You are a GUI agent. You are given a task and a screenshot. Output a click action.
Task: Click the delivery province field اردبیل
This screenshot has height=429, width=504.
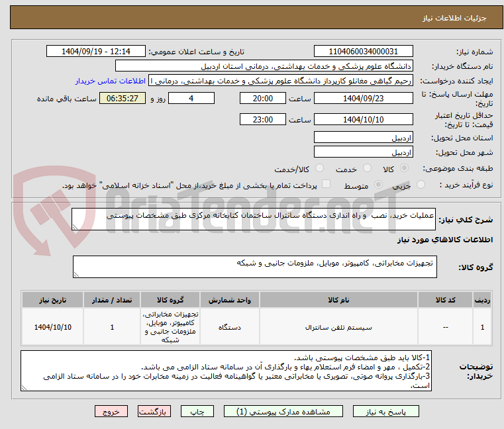(x=363, y=137)
